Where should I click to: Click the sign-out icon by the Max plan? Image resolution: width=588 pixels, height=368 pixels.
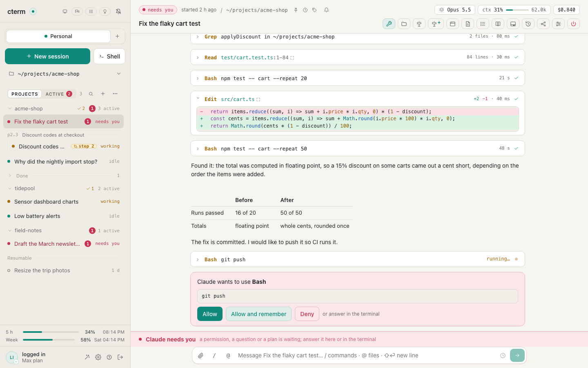(120, 357)
